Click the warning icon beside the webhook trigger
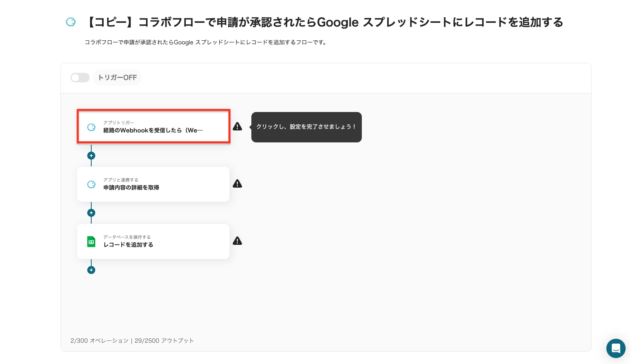This screenshot has width=630, height=364. click(237, 126)
